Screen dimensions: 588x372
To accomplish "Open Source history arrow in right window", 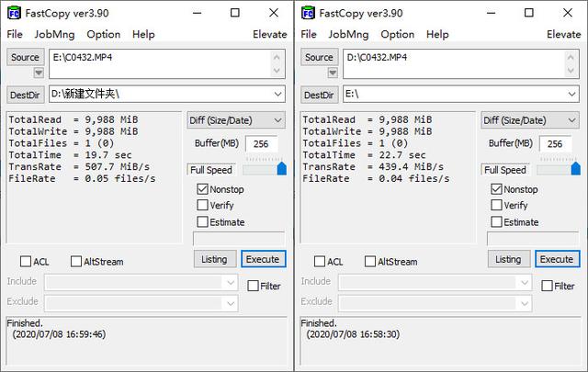I will (333, 73).
